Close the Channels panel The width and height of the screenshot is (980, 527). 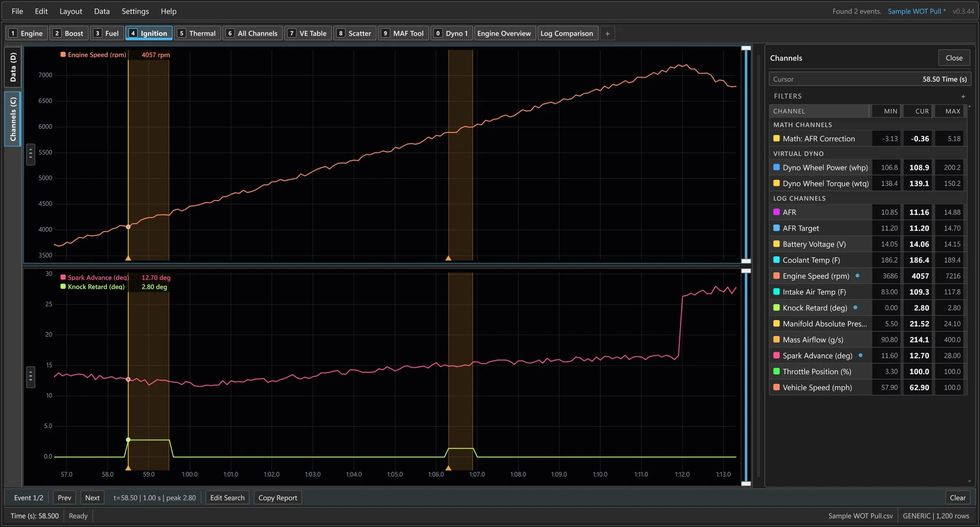pyautogui.click(x=954, y=58)
